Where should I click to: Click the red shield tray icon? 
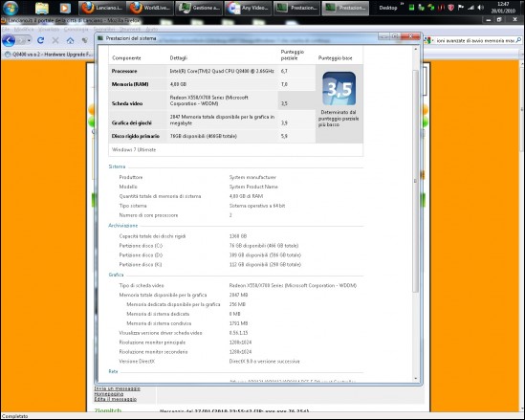[x=451, y=8]
